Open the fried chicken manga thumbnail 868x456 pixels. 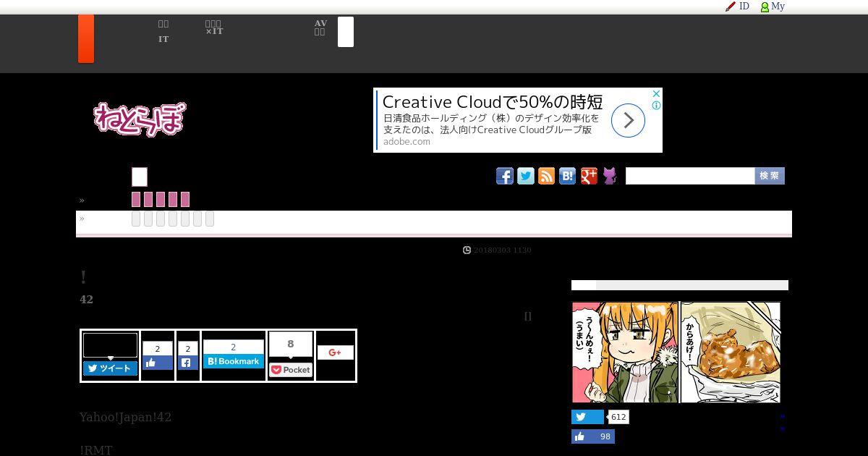[x=676, y=352]
